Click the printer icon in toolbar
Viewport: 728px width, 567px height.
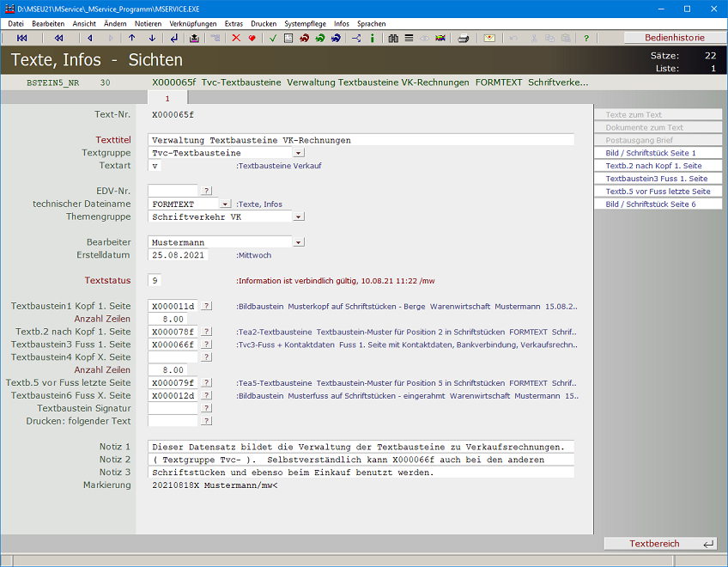point(464,39)
